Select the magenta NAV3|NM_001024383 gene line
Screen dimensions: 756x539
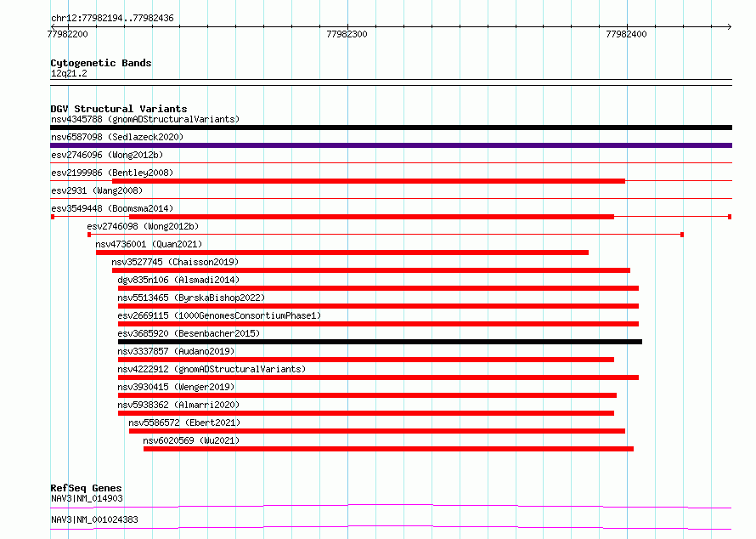click(x=391, y=527)
